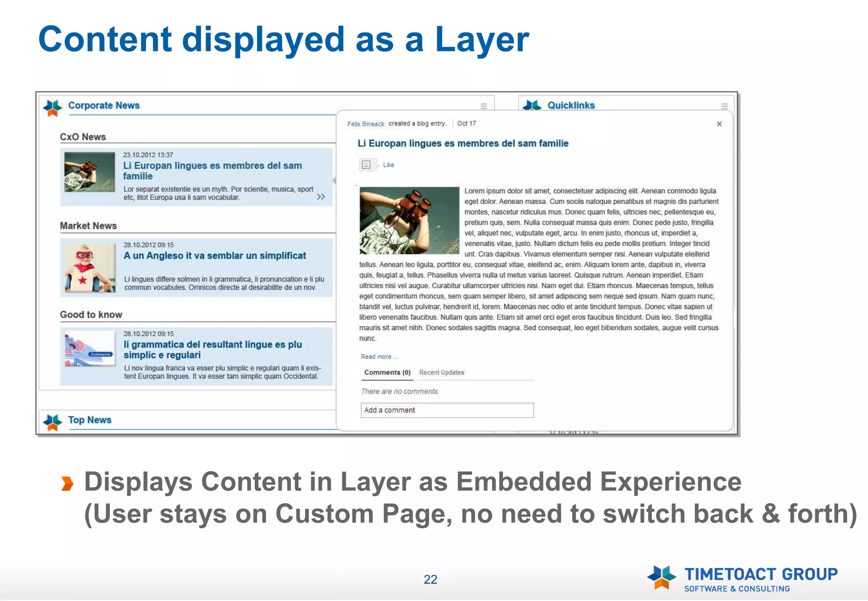Click the Add a comment field
The width and height of the screenshot is (868, 601).
coord(447,410)
